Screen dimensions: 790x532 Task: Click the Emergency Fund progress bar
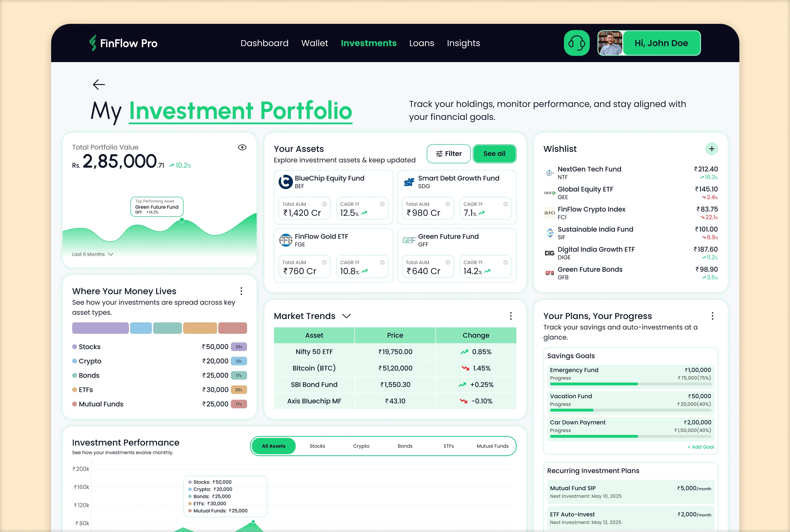coord(630,384)
